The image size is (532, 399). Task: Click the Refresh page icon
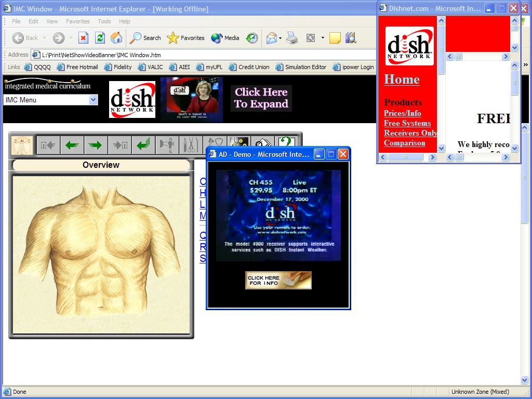tap(100, 37)
